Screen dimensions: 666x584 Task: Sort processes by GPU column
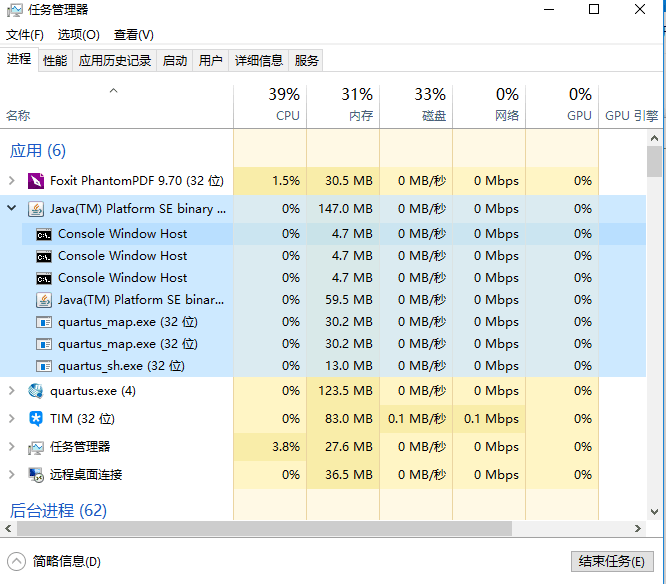click(562, 107)
